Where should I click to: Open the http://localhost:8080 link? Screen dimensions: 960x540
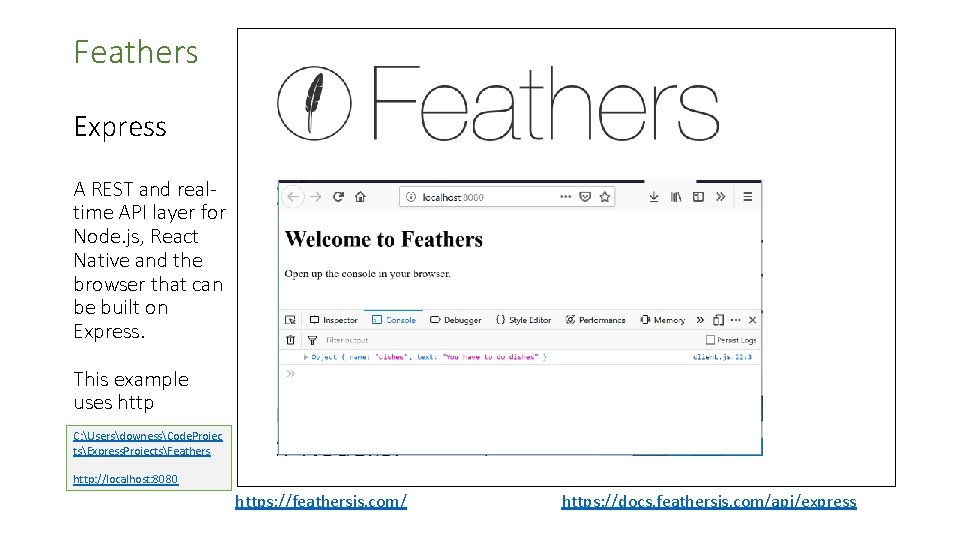pyautogui.click(x=126, y=479)
